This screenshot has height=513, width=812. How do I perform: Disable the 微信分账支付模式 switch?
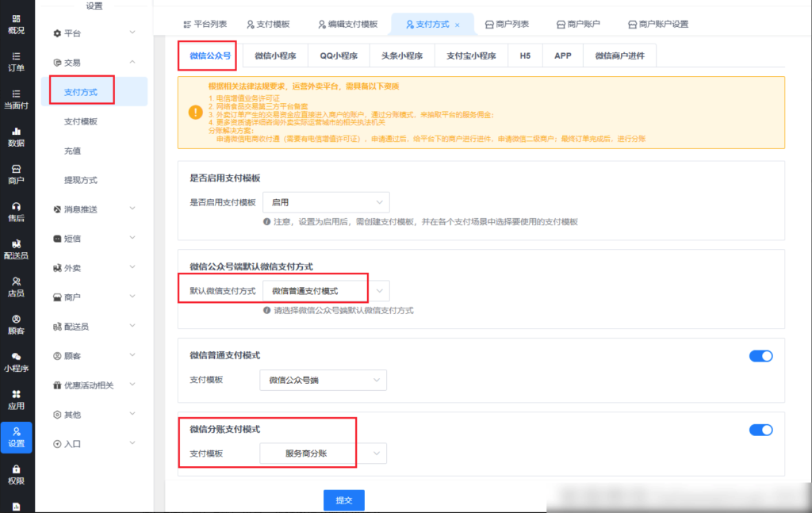760,430
